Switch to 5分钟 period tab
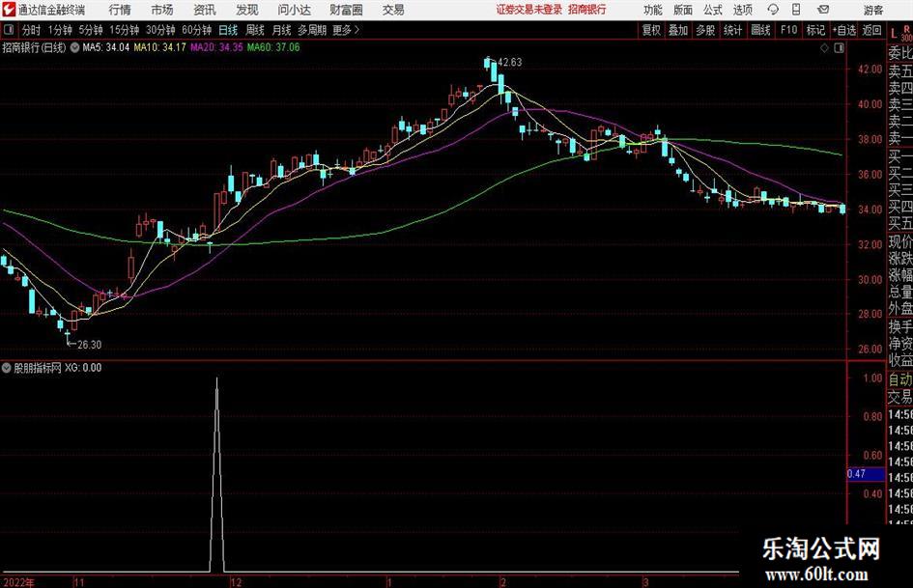 tap(91, 30)
